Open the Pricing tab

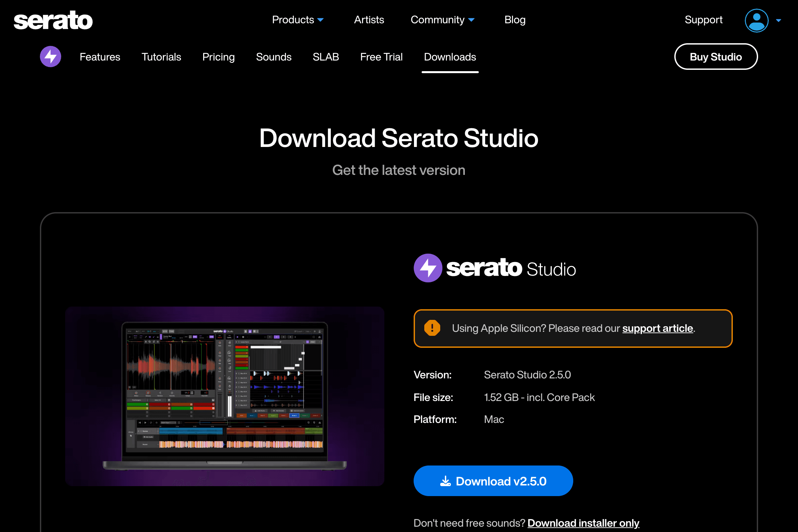218,57
